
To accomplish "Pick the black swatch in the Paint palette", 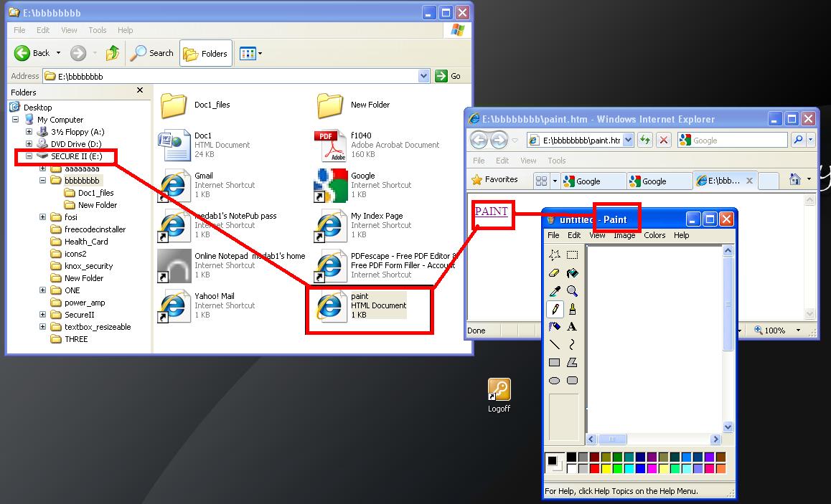I will 571,457.
